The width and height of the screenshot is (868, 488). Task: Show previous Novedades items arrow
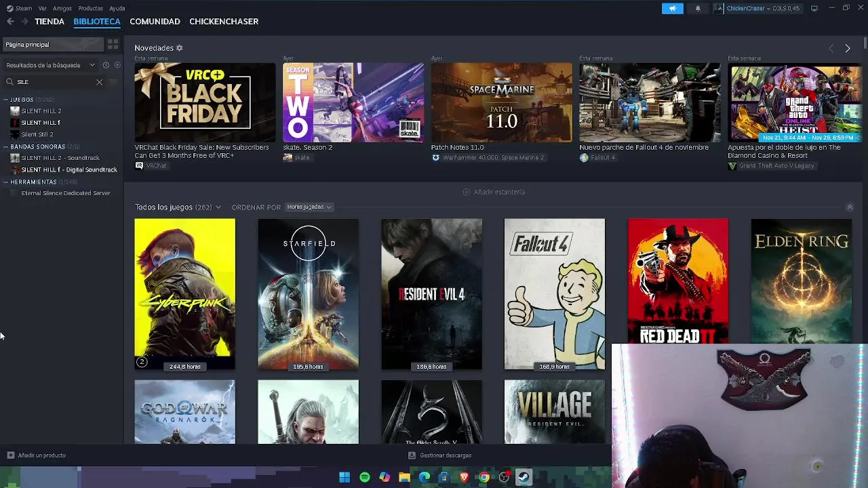click(831, 49)
